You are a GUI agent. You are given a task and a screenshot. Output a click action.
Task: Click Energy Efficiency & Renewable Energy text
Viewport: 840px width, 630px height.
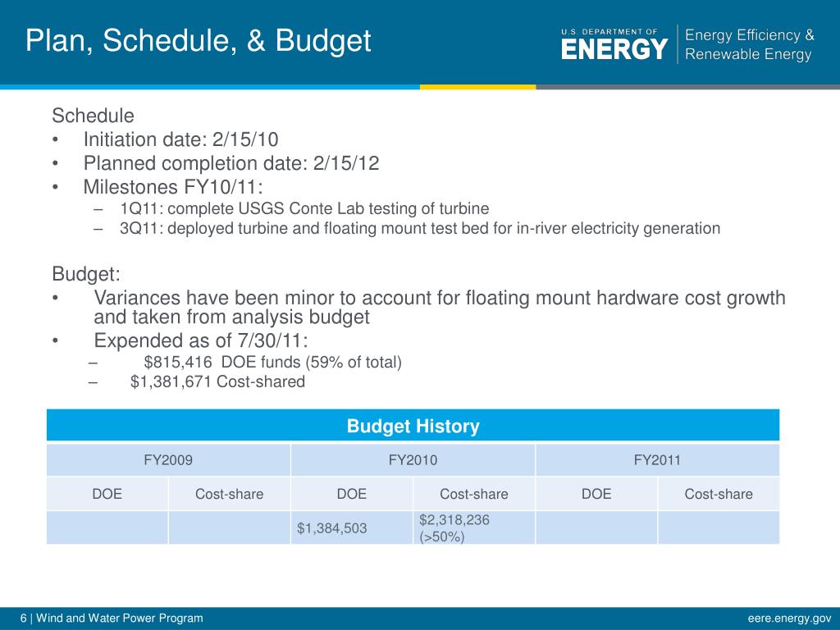[x=749, y=44]
